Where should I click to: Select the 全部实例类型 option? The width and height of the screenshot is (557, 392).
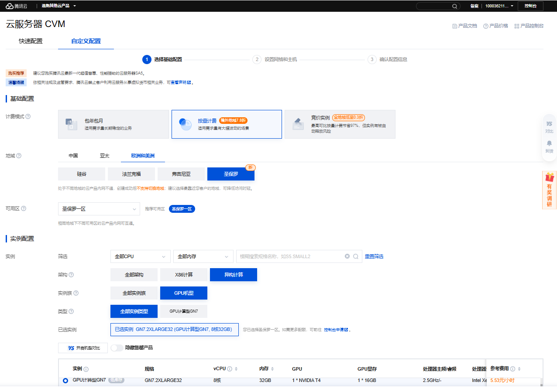134,311
